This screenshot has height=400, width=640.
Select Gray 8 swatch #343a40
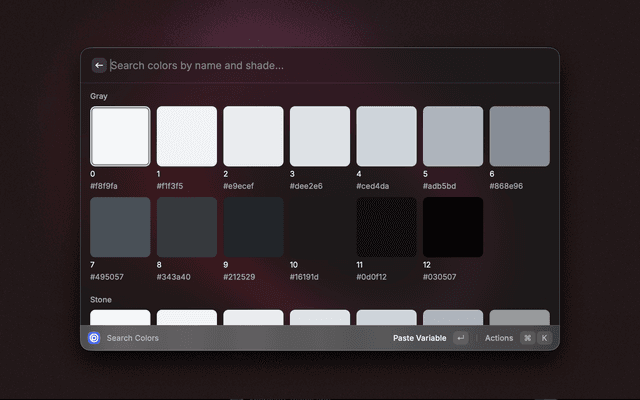187,227
